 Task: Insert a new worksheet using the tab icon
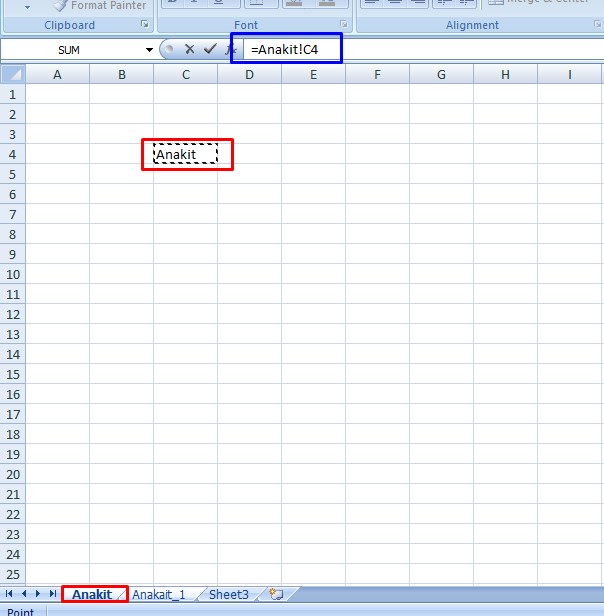point(276,594)
